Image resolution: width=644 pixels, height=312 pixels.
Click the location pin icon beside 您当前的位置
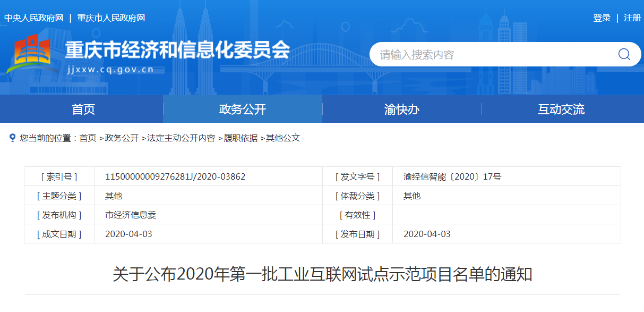pos(12,137)
